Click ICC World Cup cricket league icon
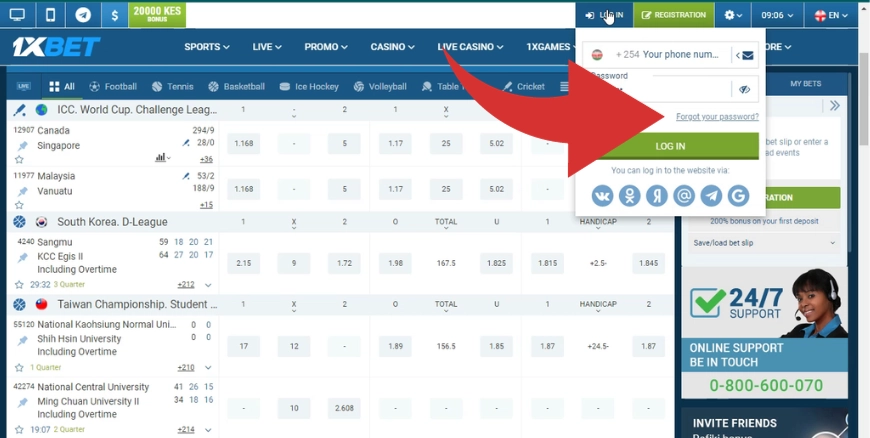 tap(20, 110)
